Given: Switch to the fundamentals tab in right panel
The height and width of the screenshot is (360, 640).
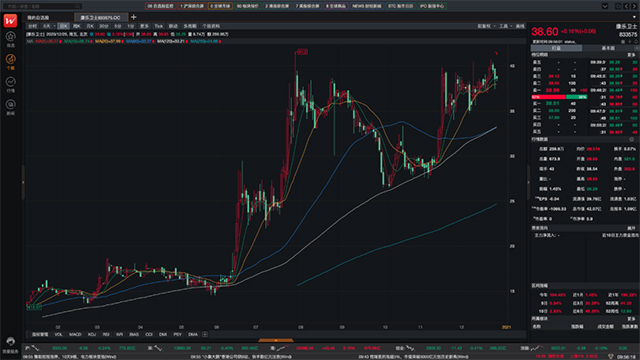Looking at the screenshot, I should coord(608,48).
